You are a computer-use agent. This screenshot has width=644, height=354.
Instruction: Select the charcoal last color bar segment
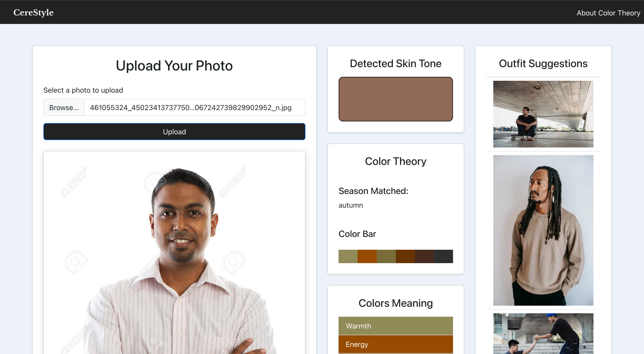(443, 256)
